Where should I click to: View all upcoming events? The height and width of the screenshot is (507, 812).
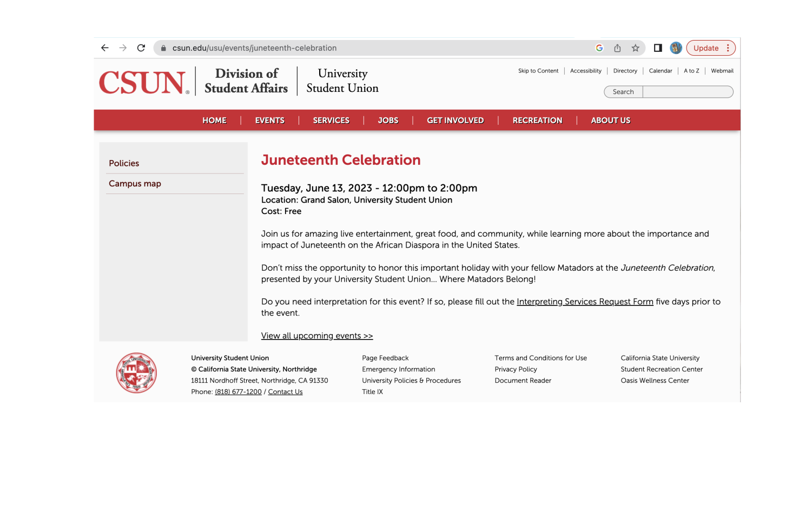click(x=316, y=336)
